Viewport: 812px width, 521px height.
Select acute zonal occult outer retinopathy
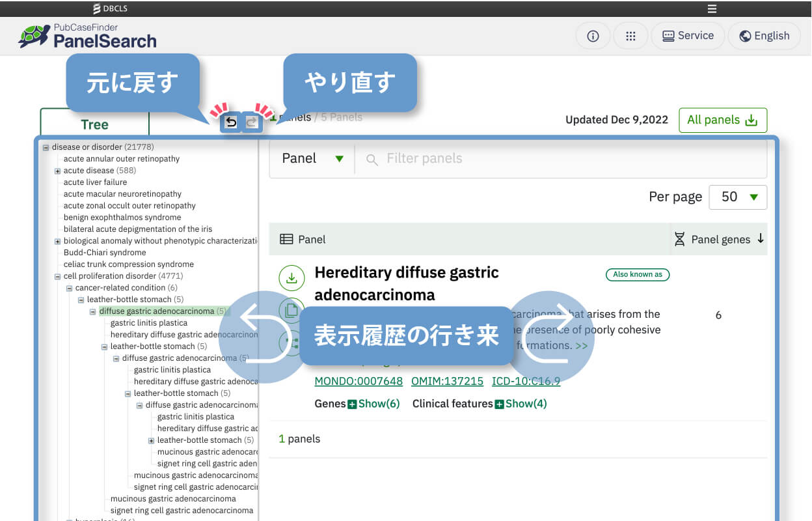coord(129,206)
